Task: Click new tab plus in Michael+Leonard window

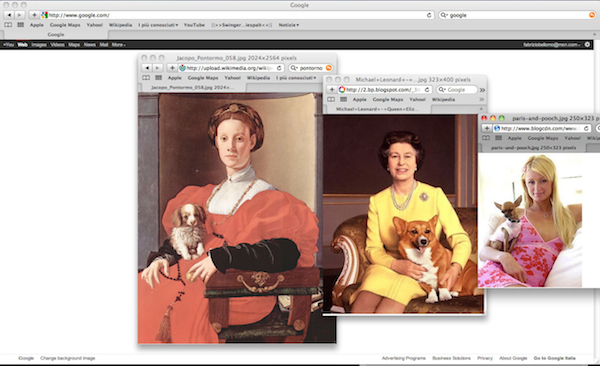Action: point(481,109)
